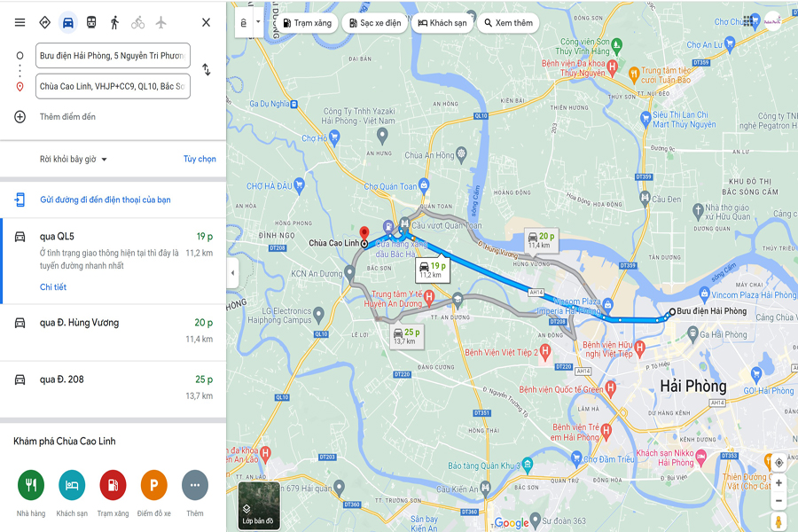Send directions to your phone link
This screenshot has width=798, height=532.
click(105, 199)
